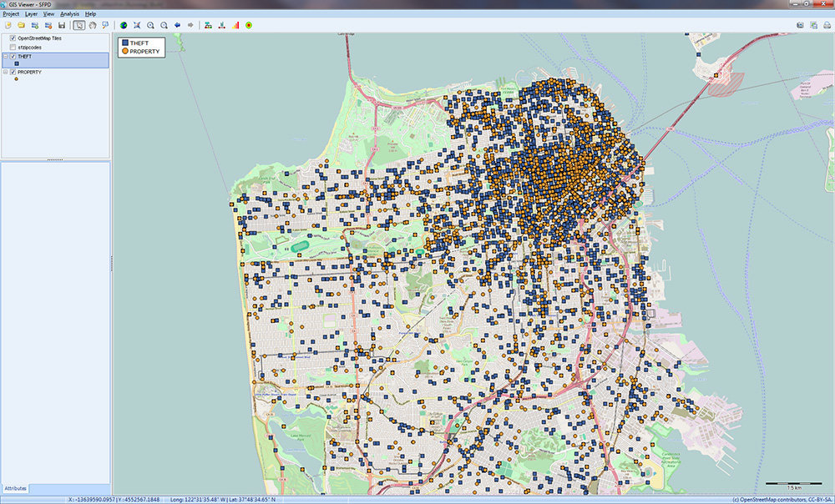
Task: Click the orange PROPERTY layer symbol swatch
Action: [16, 80]
